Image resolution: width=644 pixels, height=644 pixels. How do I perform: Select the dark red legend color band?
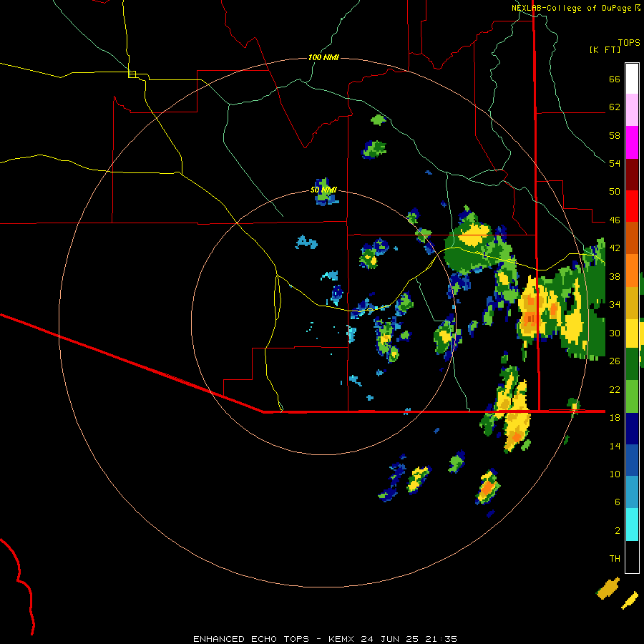(x=632, y=174)
